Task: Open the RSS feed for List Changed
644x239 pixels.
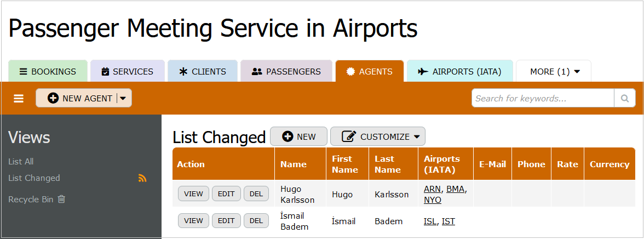Action: click(x=142, y=178)
